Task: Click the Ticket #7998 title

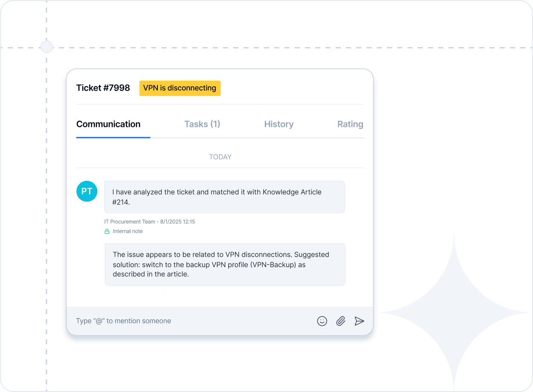Action: point(103,88)
